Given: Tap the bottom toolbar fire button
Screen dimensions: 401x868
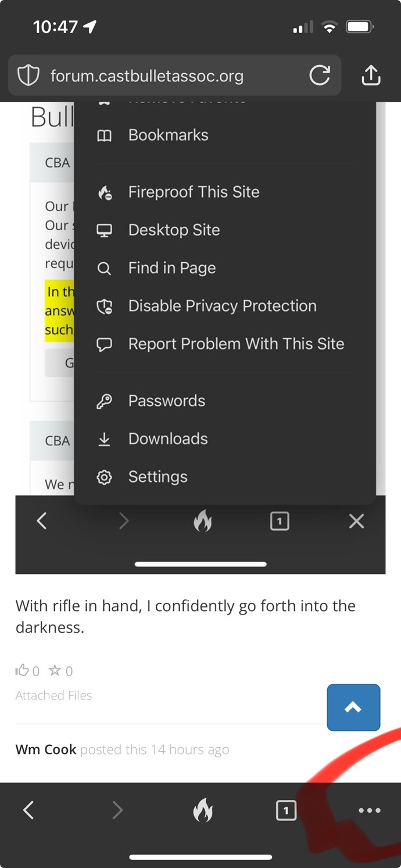Looking at the screenshot, I should (203, 810).
